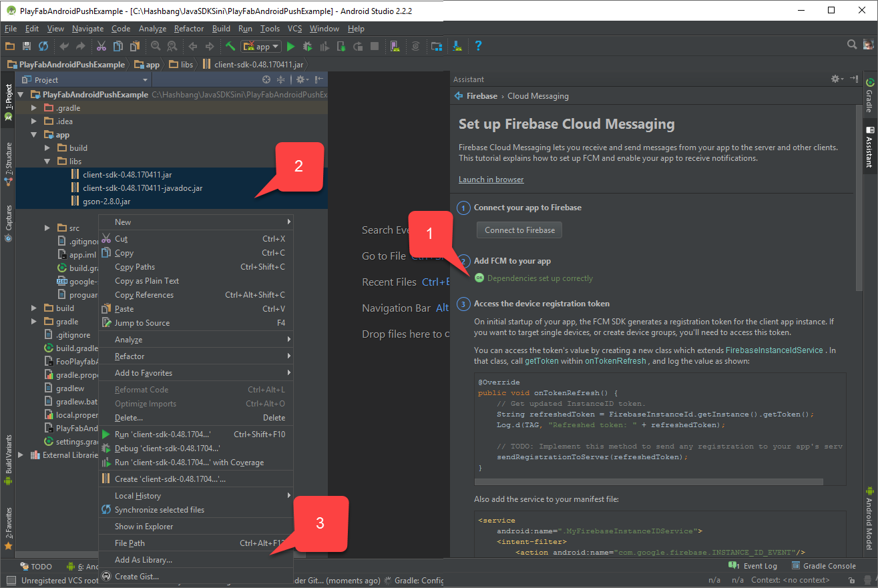Open the Event Log tab
878x588 pixels.
[x=754, y=566]
